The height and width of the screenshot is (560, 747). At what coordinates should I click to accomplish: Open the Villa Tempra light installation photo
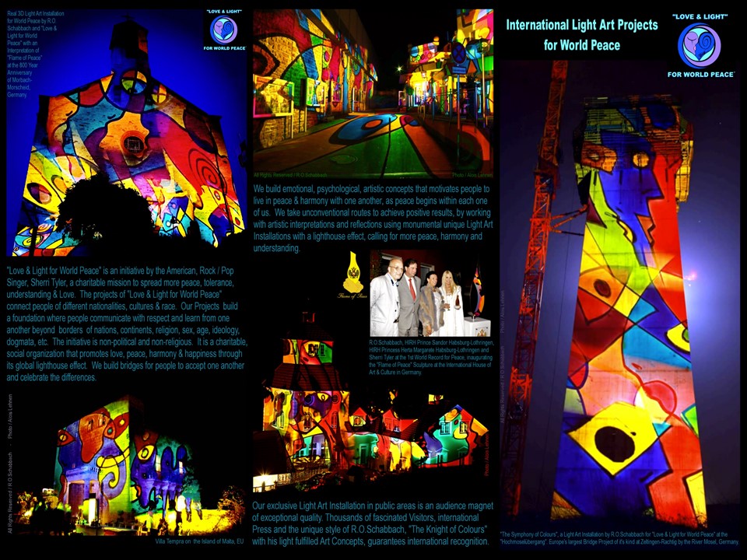128,464
